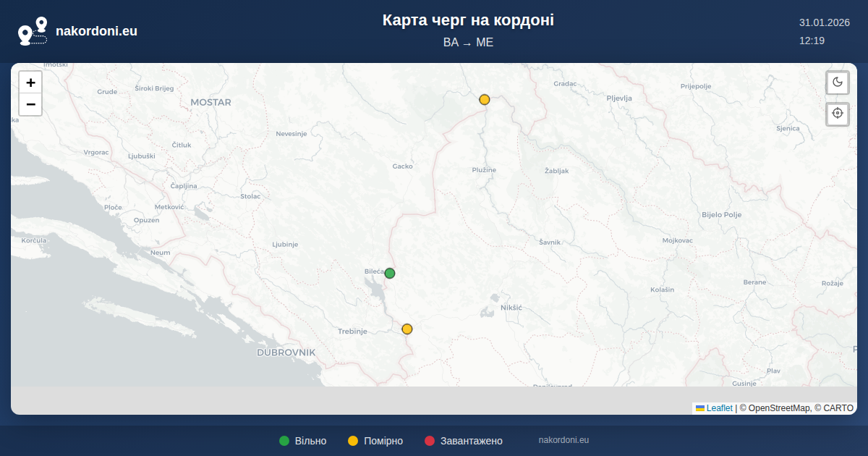Click the yellow Помірно legend dot

[x=353, y=441]
